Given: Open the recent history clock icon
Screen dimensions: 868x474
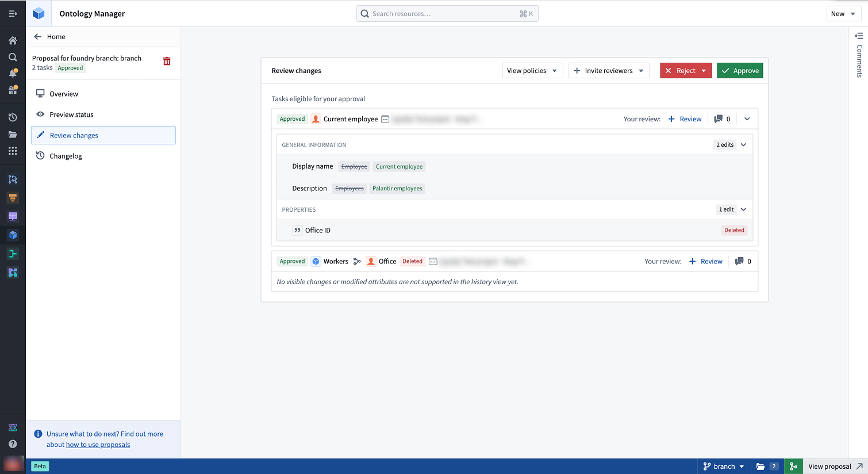Looking at the screenshot, I should [x=13, y=117].
